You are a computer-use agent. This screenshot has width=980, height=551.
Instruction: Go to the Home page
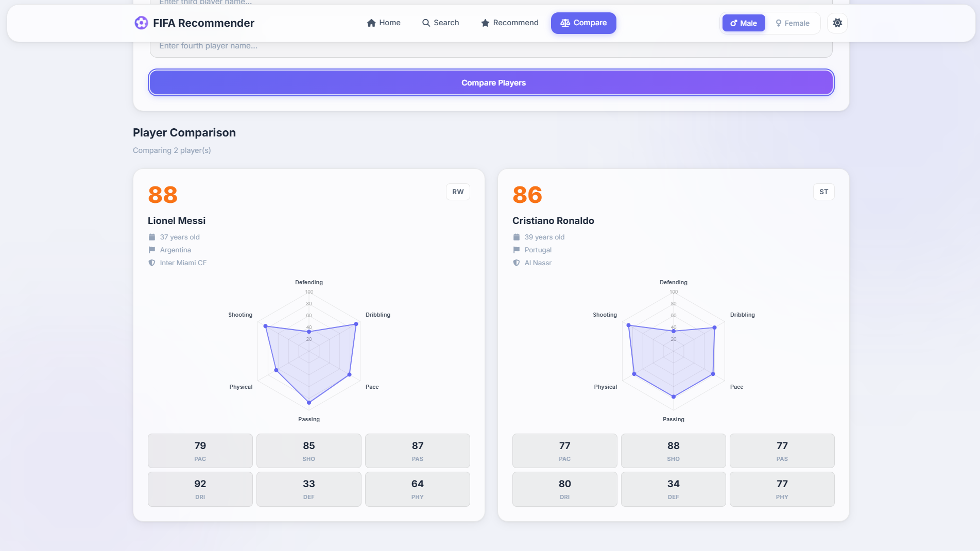(384, 23)
